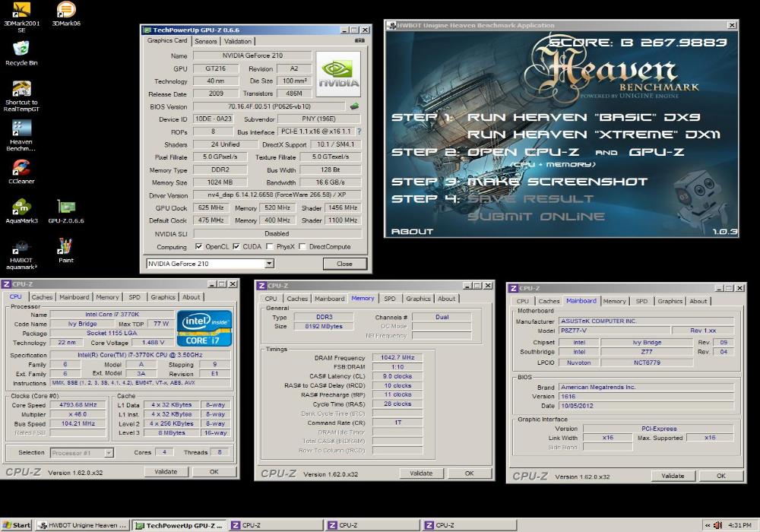
Task: Click the volume icon in the system tray
Action: pos(718,525)
